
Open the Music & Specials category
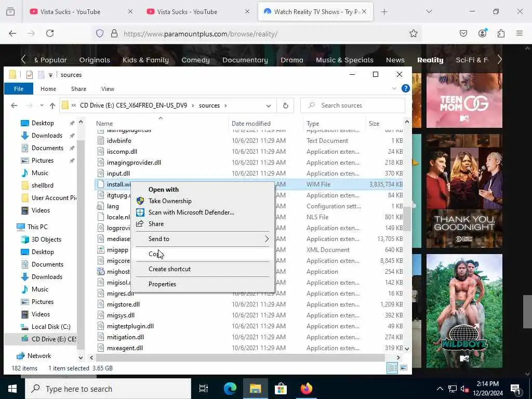coord(344,60)
